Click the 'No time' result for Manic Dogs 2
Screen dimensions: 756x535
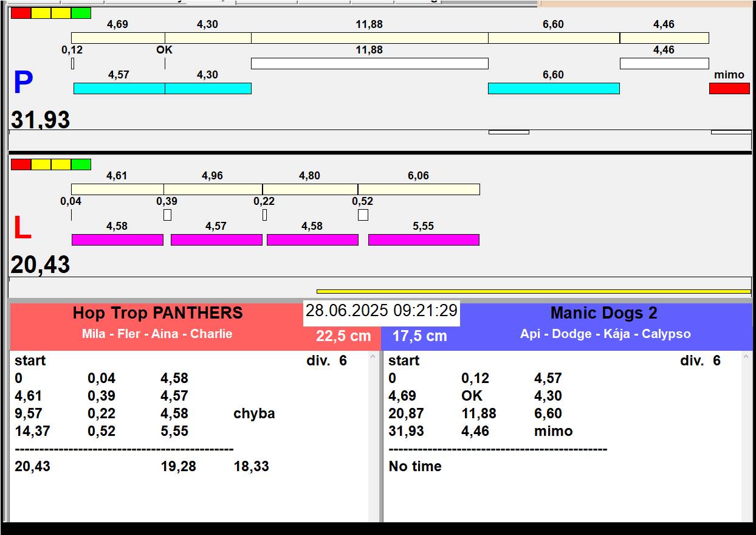coord(415,466)
